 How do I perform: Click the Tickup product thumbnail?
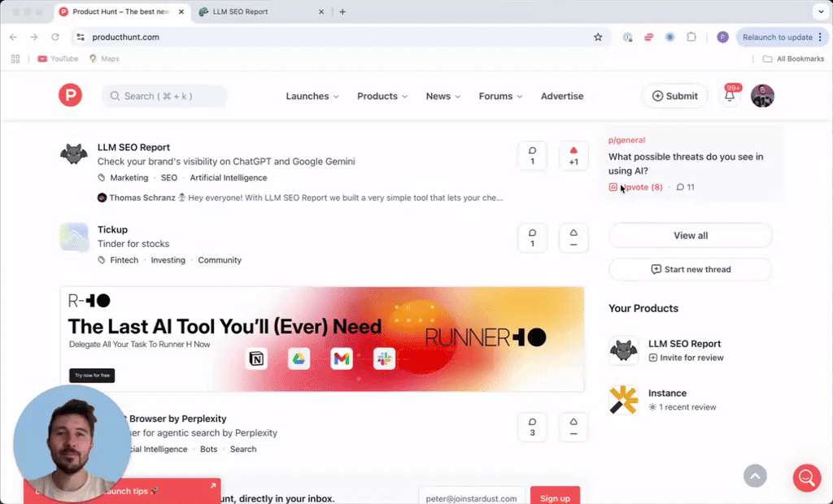point(74,237)
